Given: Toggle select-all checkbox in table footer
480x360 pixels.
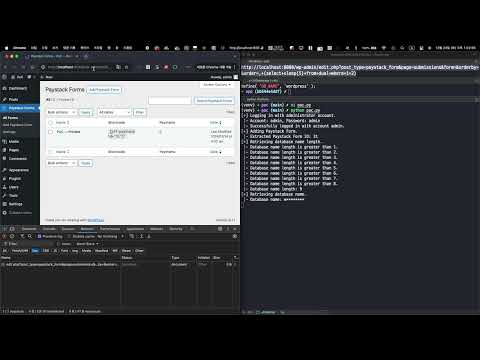Looking at the screenshot, I should [51, 152].
